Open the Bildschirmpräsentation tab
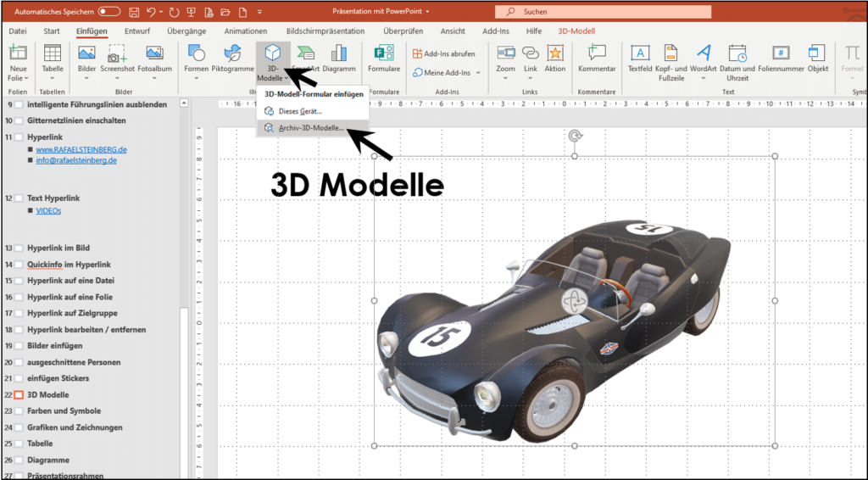 tap(325, 31)
